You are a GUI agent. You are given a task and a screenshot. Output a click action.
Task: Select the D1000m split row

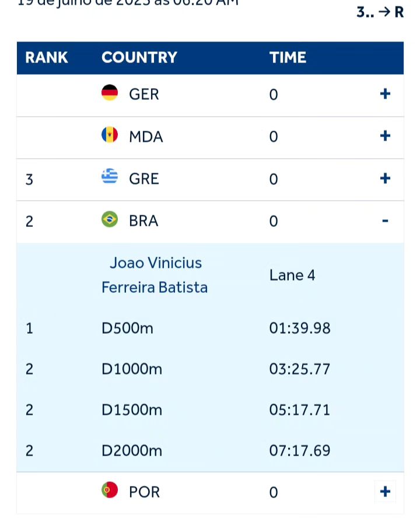(x=132, y=369)
